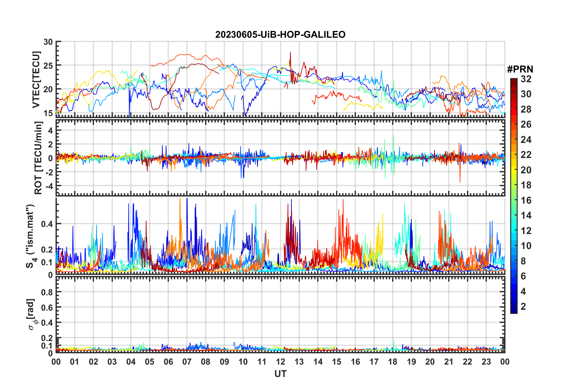Click the S4 y-axis label
Screen dimensions: 561x392
31,236
